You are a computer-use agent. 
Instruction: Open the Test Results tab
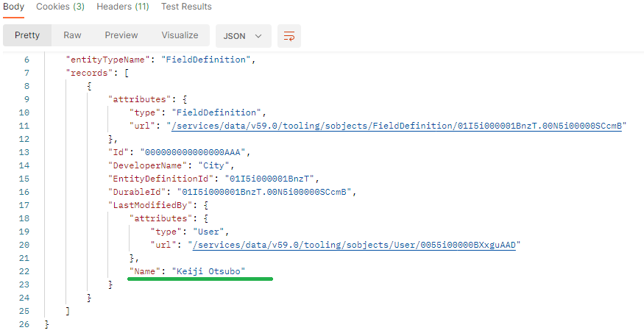click(186, 7)
